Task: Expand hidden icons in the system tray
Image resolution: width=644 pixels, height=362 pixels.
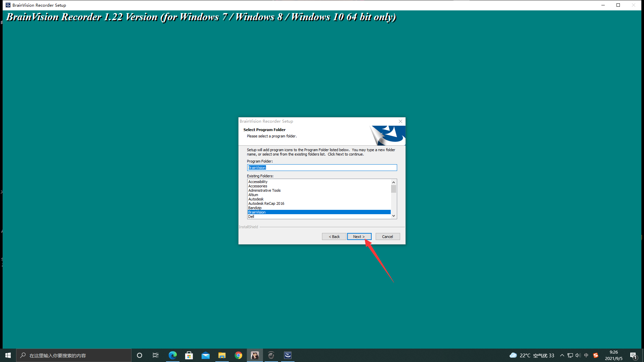Action: 562,355
